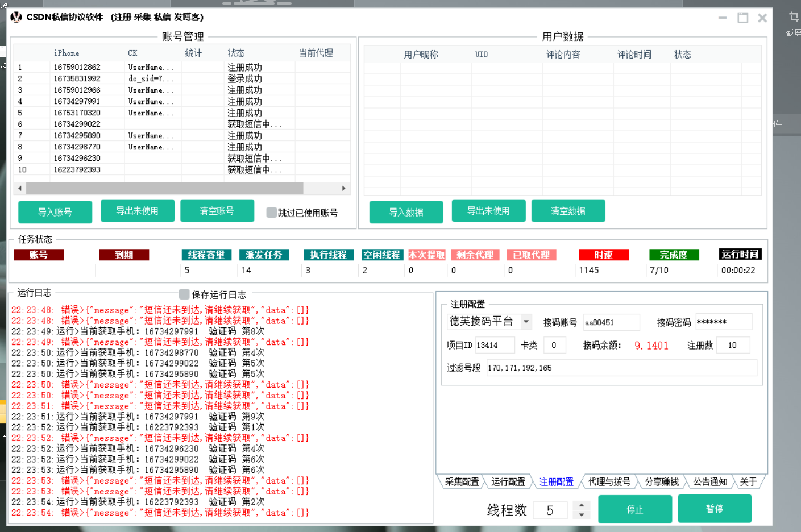
Task: Open the 德芙接码平台 dropdown
Action: 526,322
